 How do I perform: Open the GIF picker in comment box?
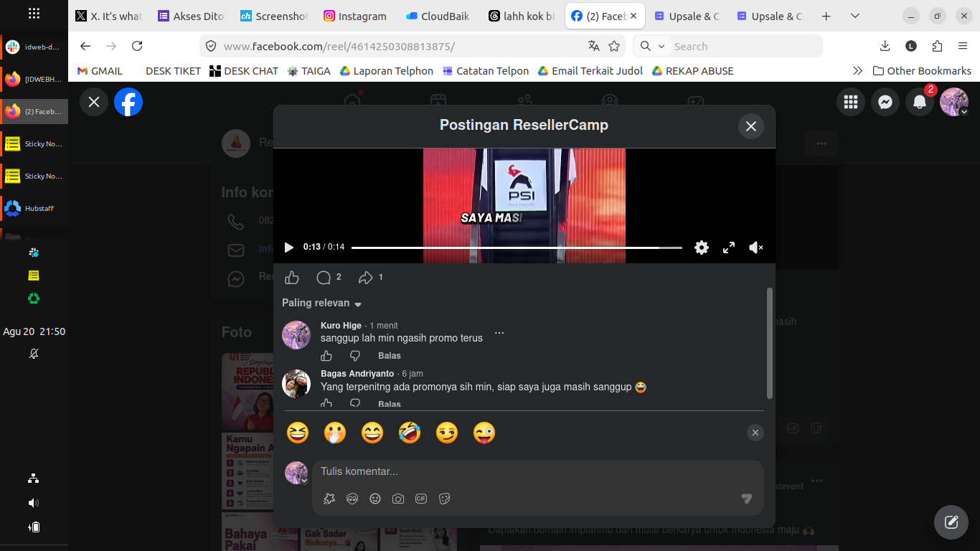click(421, 499)
